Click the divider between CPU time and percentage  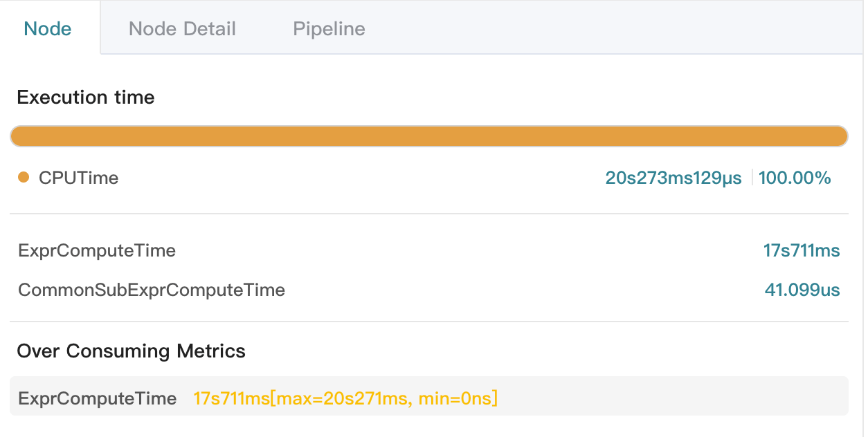752,178
